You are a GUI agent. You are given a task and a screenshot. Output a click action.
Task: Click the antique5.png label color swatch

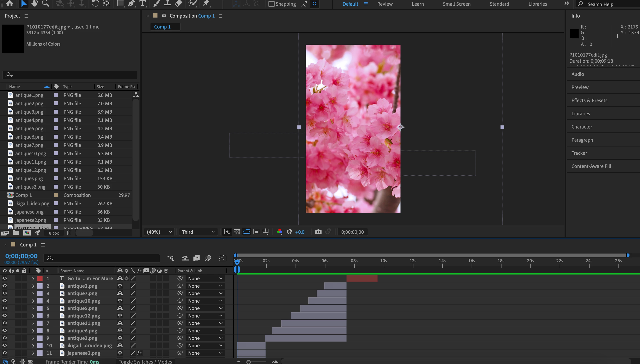pyautogui.click(x=40, y=308)
